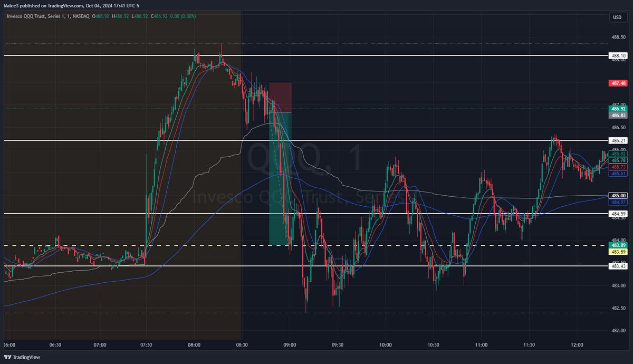Click the 08:00 time axis label
This screenshot has height=364, width=633.
(x=194, y=344)
